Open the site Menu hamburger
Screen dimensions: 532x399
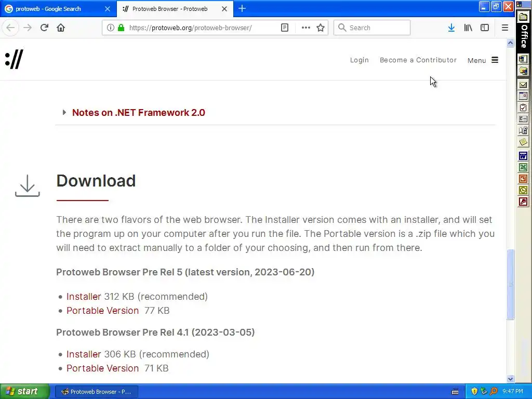tap(483, 60)
